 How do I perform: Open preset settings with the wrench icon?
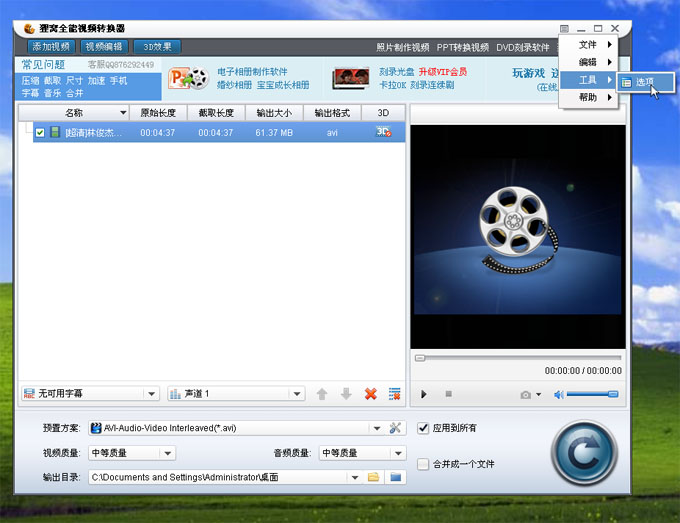(x=395, y=428)
